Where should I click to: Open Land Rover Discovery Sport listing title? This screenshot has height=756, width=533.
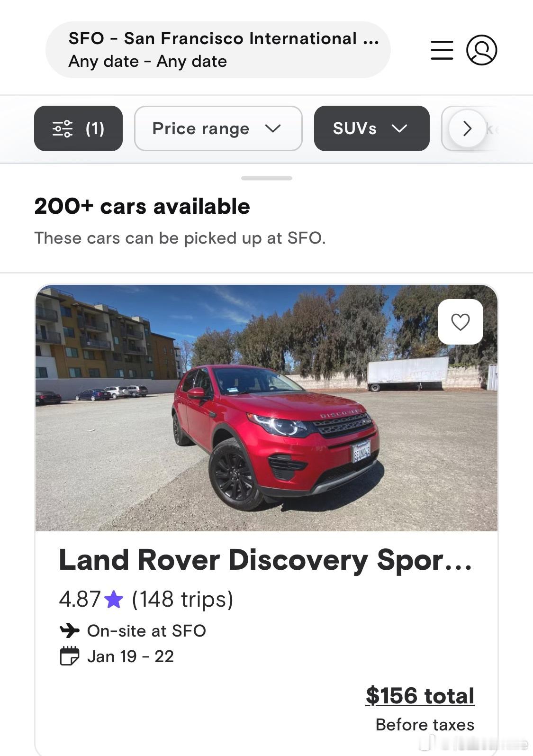(265, 560)
